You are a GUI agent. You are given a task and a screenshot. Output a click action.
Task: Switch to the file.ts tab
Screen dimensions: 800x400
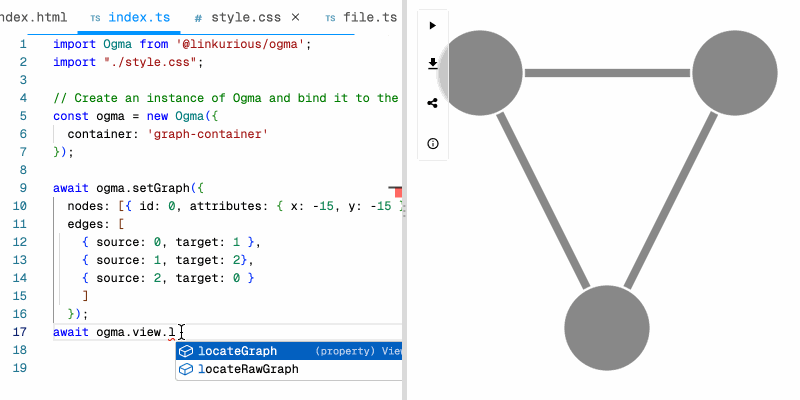[x=362, y=18]
